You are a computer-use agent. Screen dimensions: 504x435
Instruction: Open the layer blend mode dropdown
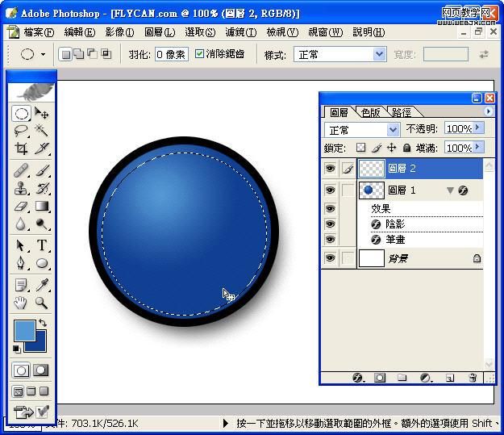[x=393, y=129]
